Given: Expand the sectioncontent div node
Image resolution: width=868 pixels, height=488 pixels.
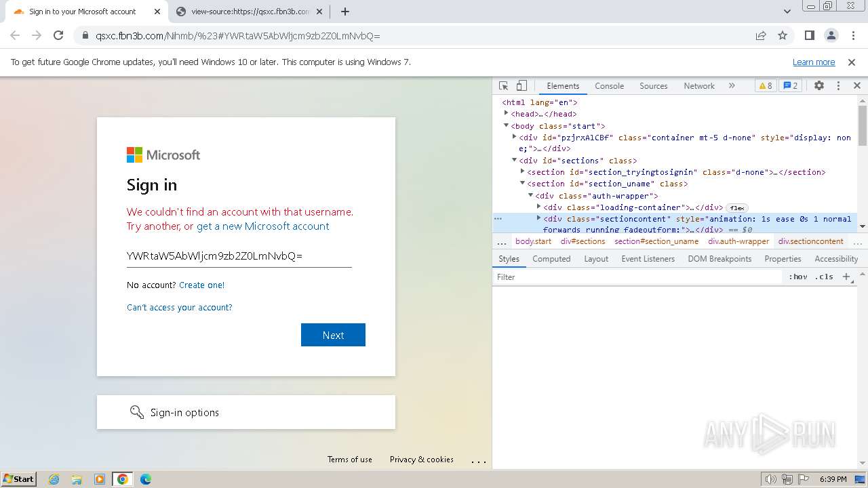Looking at the screenshot, I should pyautogui.click(x=538, y=218).
